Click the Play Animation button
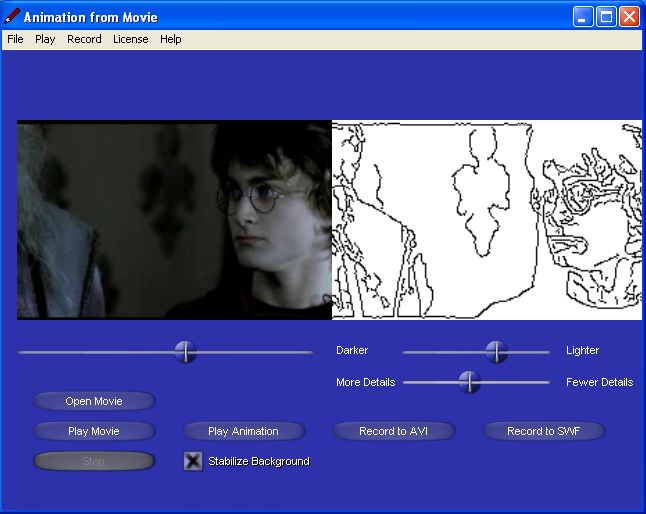This screenshot has height=514, width=646. (x=243, y=431)
